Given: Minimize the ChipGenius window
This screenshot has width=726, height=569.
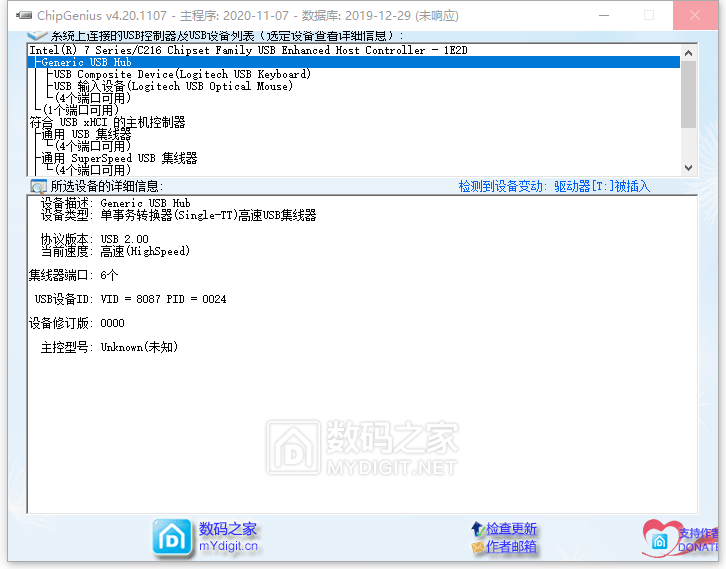Looking at the screenshot, I should (604, 15).
